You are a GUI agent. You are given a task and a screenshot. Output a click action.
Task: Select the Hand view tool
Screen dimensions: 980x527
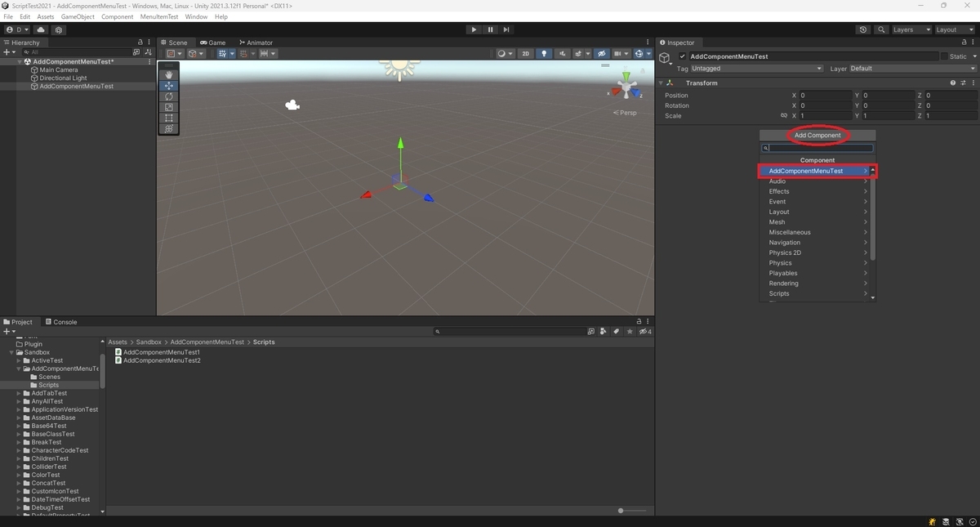coord(169,74)
